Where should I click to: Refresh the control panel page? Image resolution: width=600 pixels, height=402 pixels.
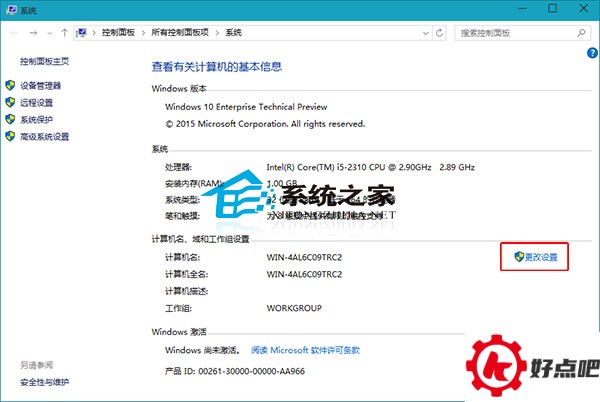(x=439, y=33)
